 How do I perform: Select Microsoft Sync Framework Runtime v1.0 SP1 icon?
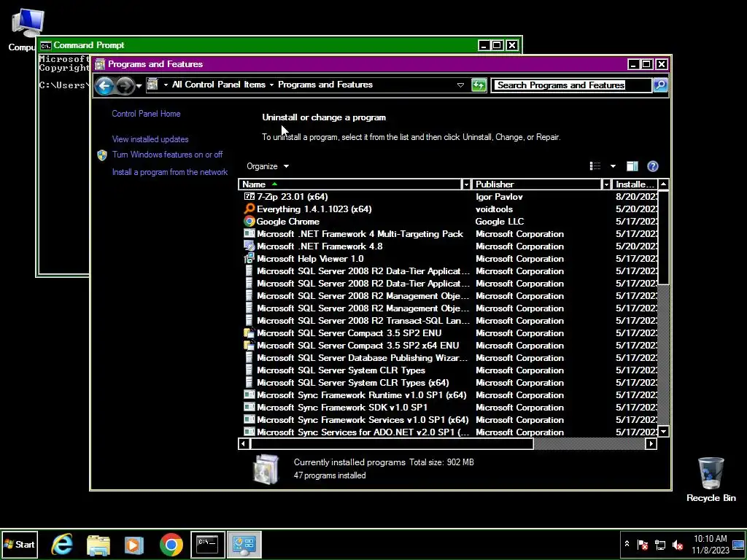tap(249, 394)
